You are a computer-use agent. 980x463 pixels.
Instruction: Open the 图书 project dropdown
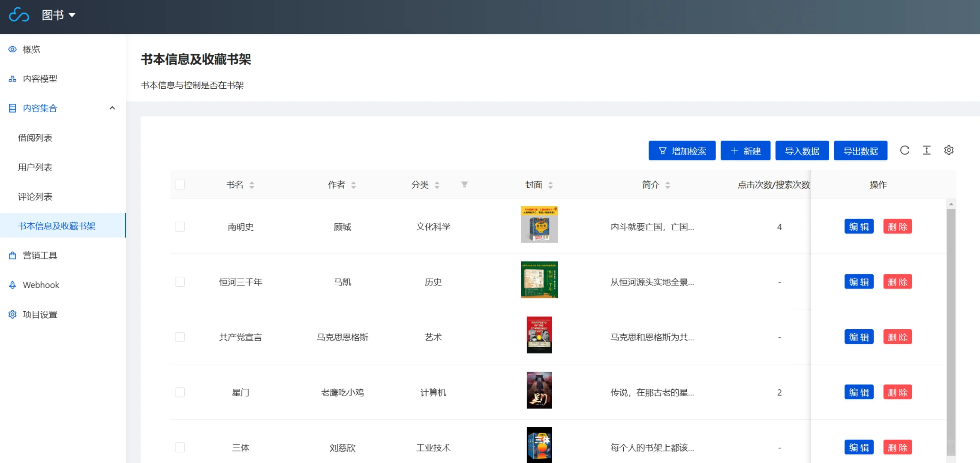58,15
